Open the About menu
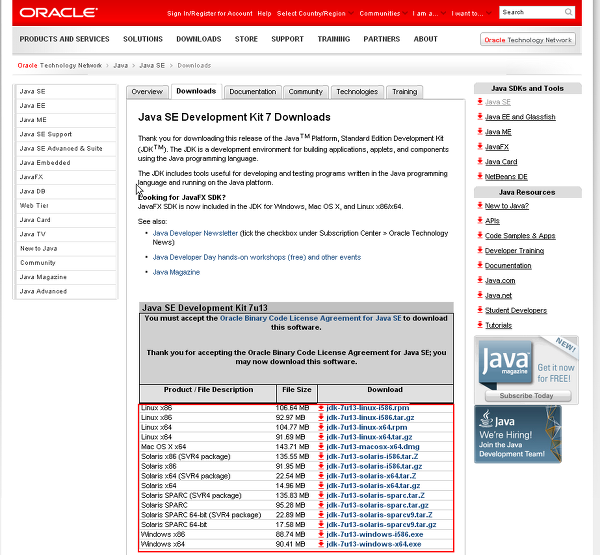This screenshot has height=555, width=600. [x=426, y=39]
